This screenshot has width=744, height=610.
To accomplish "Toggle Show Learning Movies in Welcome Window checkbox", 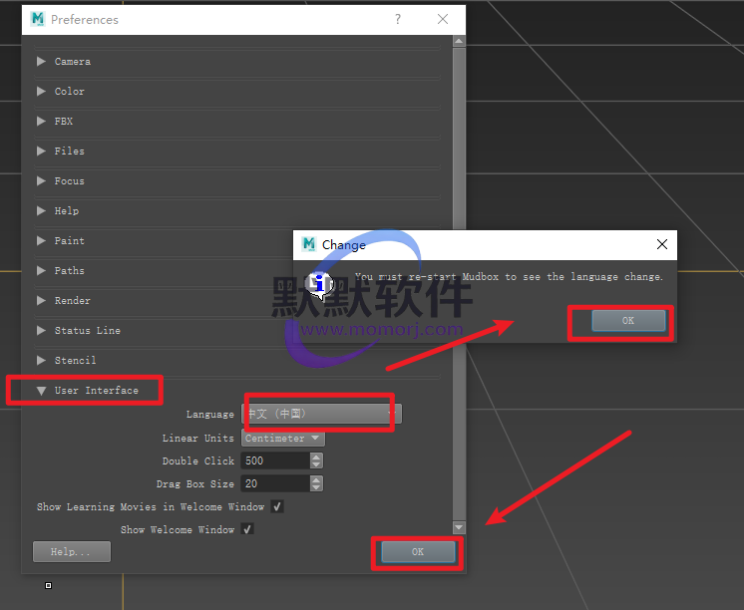I will click(x=277, y=507).
